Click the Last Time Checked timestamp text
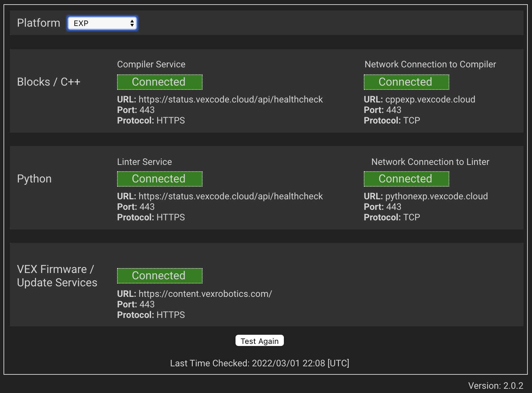532x393 pixels. pos(259,363)
